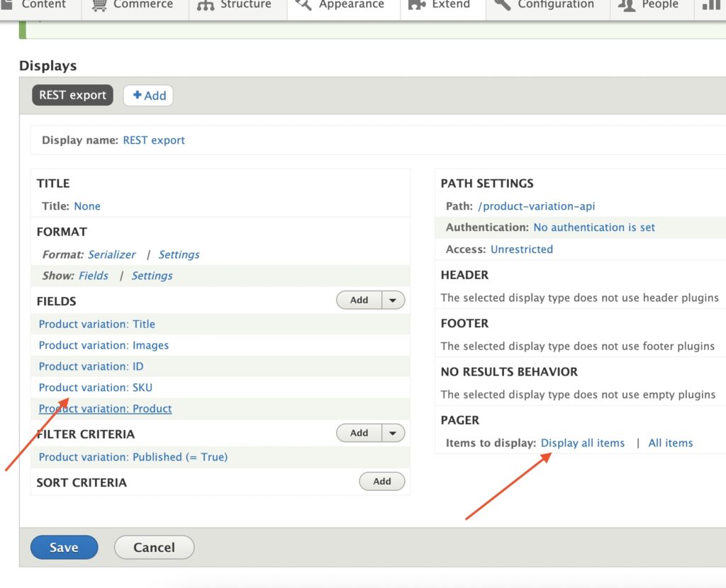The width and height of the screenshot is (726, 588).
Task: Cancel editing the view
Action: 154,547
